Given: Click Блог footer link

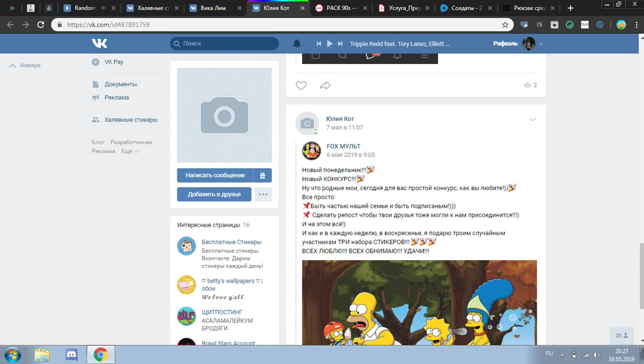Looking at the screenshot, I should pyautogui.click(x=98, y=142).
